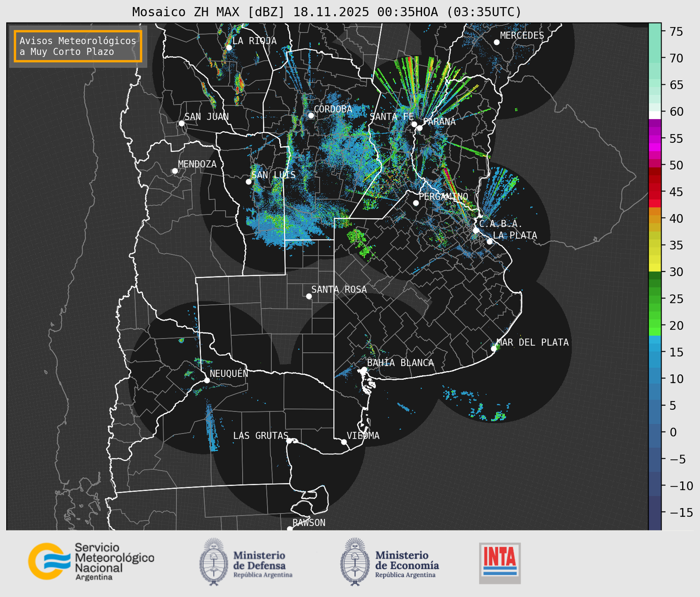Click the LA RIOJA city label
The height and width of the screenshot is (597, 700).
coord(254,41)
